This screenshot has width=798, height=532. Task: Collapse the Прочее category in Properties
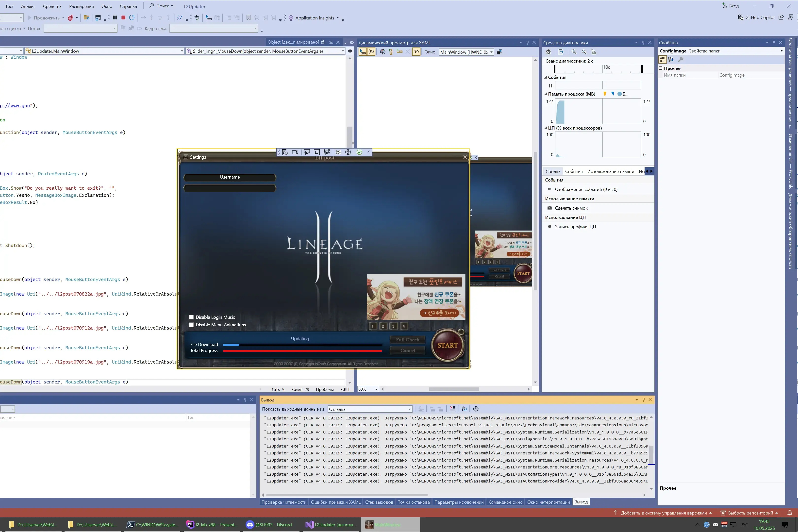point(661,68)
